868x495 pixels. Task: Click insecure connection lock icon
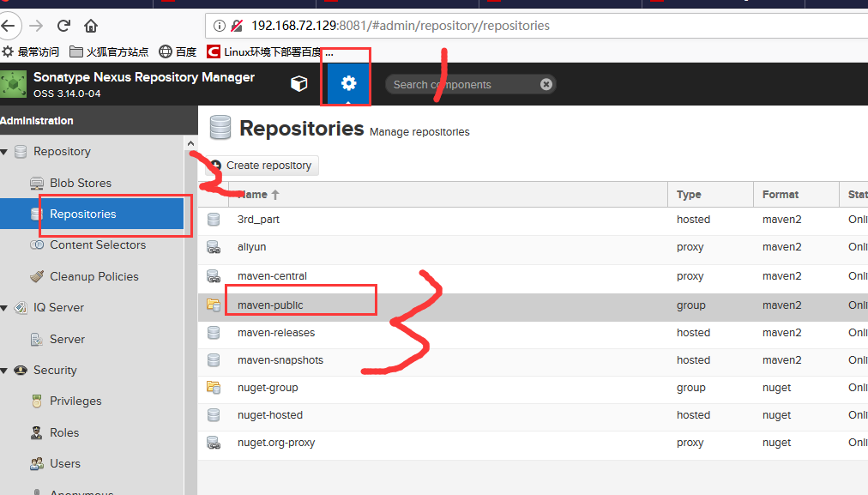(237, 26)
